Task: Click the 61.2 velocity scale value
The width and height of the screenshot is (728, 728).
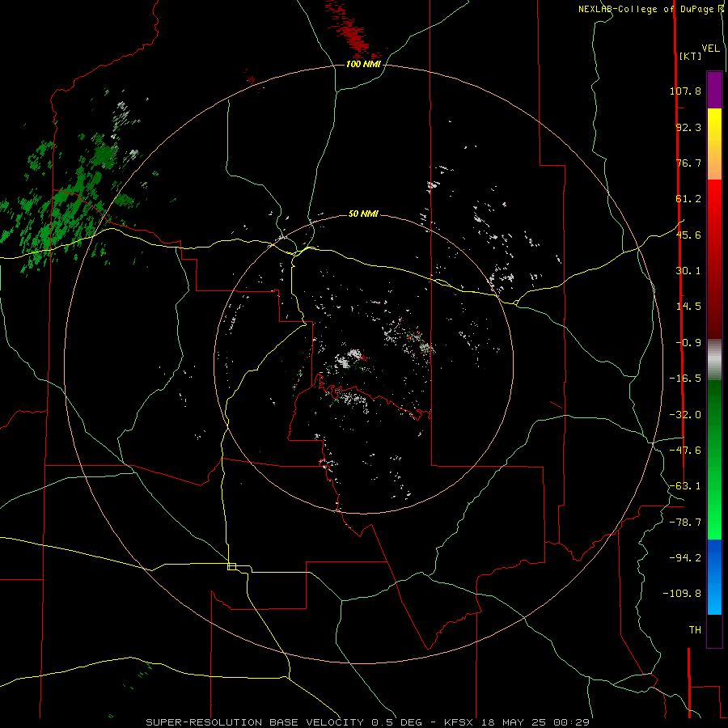Action: pyautogui.click(x=688, y=199)
